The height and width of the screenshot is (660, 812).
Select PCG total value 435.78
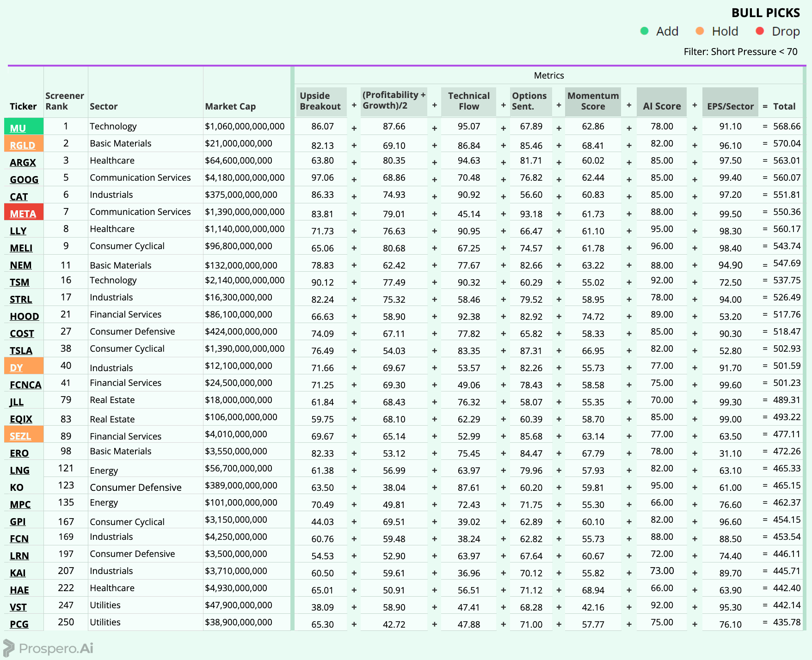click(787, 622)
